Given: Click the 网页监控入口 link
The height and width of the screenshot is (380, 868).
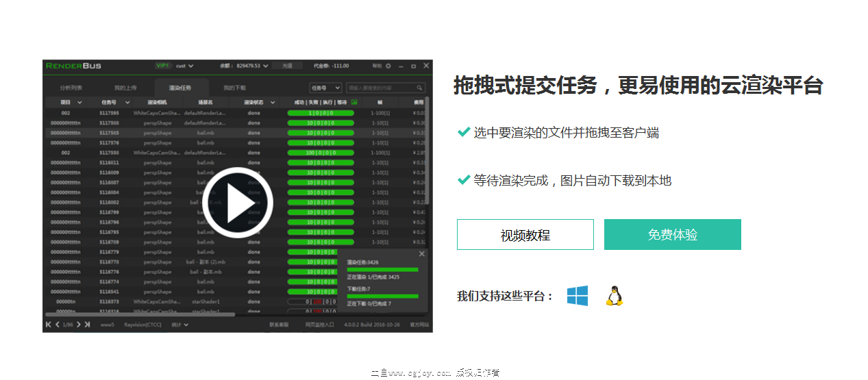Looking at the screenshot, I should [319, 324].
